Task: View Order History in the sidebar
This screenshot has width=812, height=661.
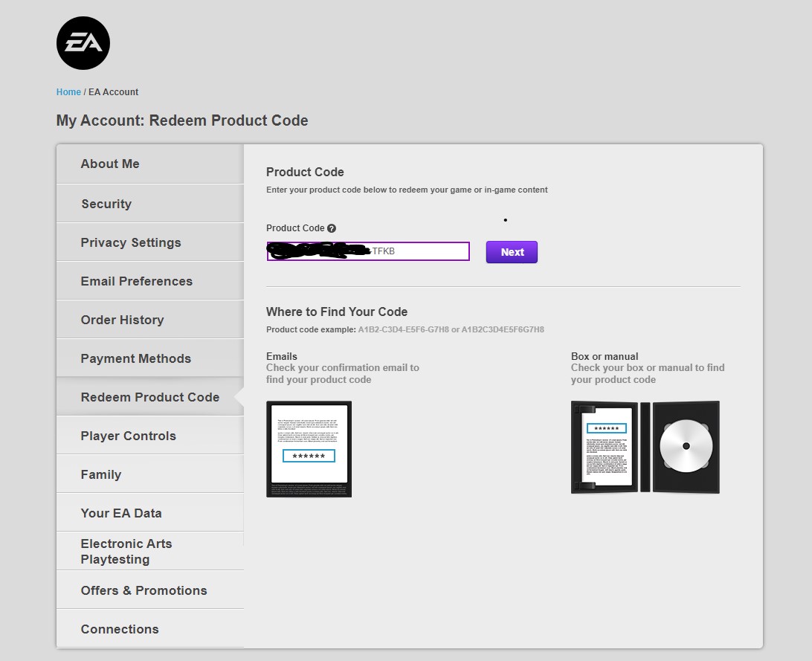Action: pyautogui.click(x=149, y=320)
